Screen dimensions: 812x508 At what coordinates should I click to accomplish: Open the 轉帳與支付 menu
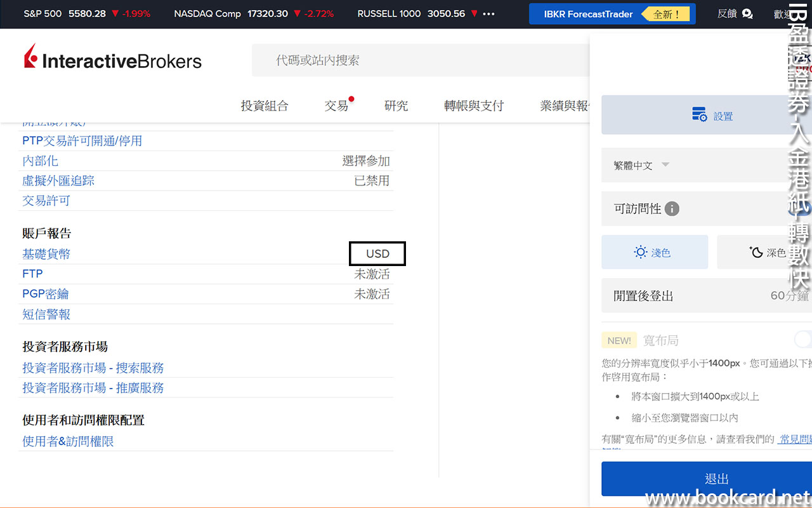(x=473, y=106)
